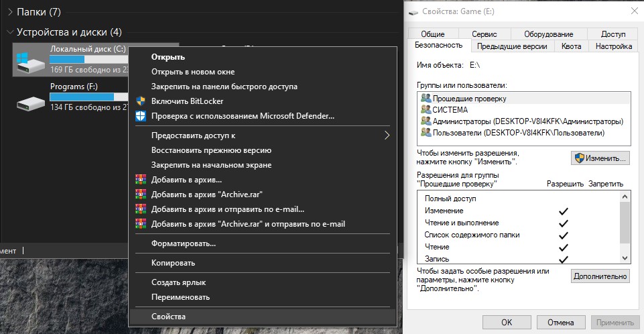This screenshot has width=644, height=334.
Task: Click the Список содержимого папки allow checkmark
Action: [x=564, y=235]
